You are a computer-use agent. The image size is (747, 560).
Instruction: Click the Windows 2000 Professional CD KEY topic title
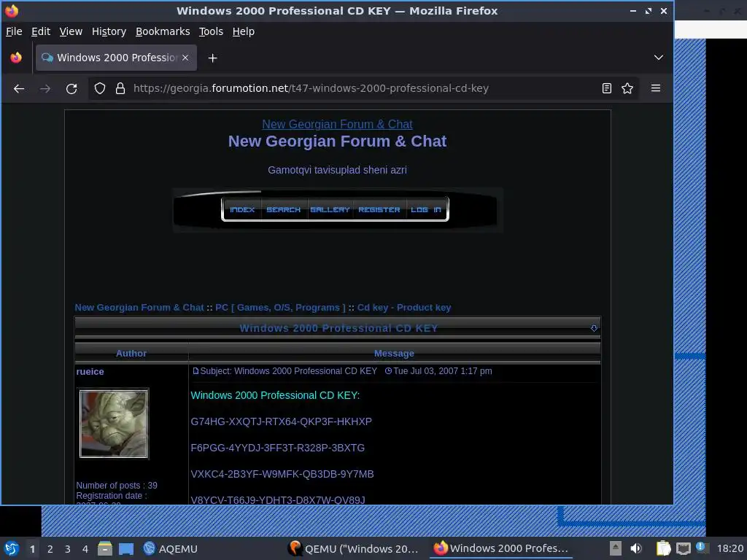[x=338, y=328]
